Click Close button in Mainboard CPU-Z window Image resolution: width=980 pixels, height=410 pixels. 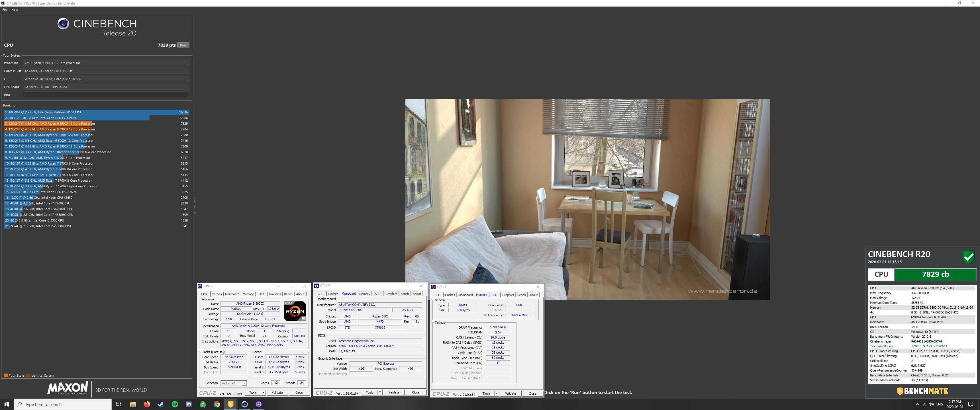(416, 393)
